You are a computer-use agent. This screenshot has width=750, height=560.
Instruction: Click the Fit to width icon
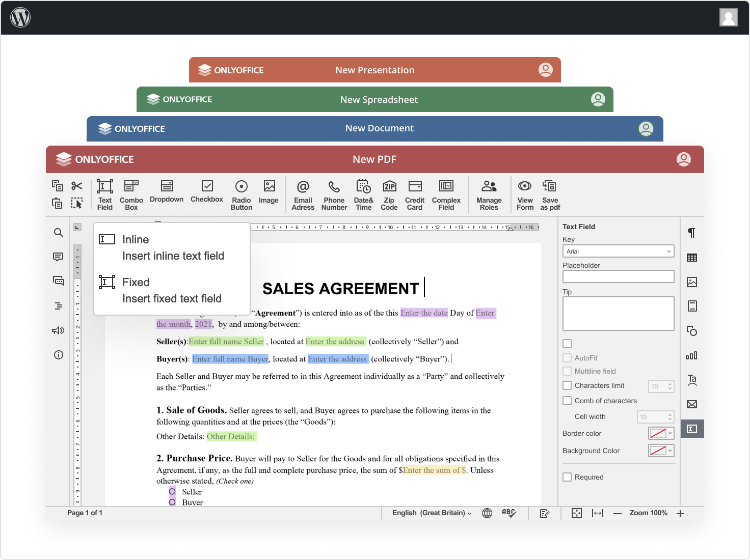(x=598, y=513)
